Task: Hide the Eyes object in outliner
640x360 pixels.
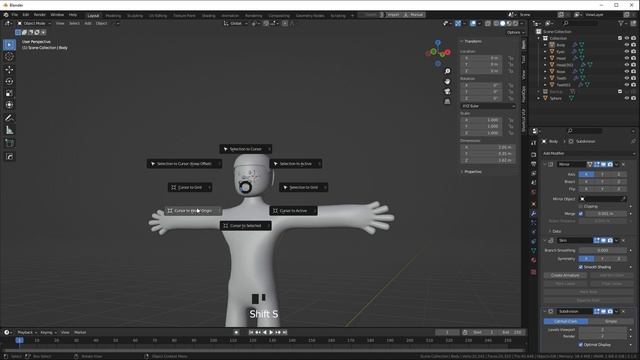Action: (627, 51)
